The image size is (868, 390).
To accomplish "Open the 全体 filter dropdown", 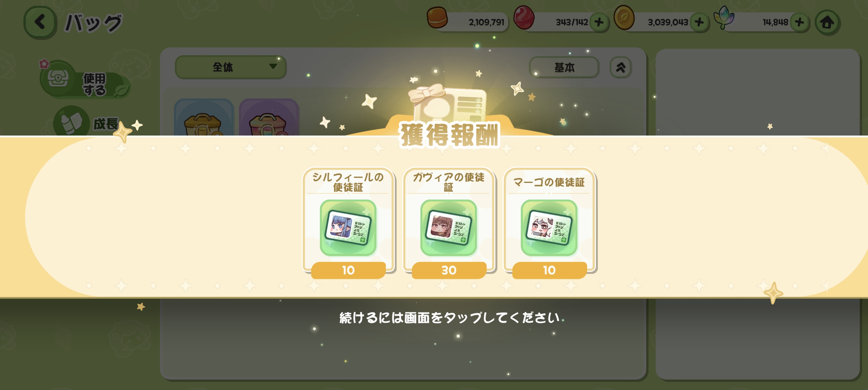I will (230, 67).
